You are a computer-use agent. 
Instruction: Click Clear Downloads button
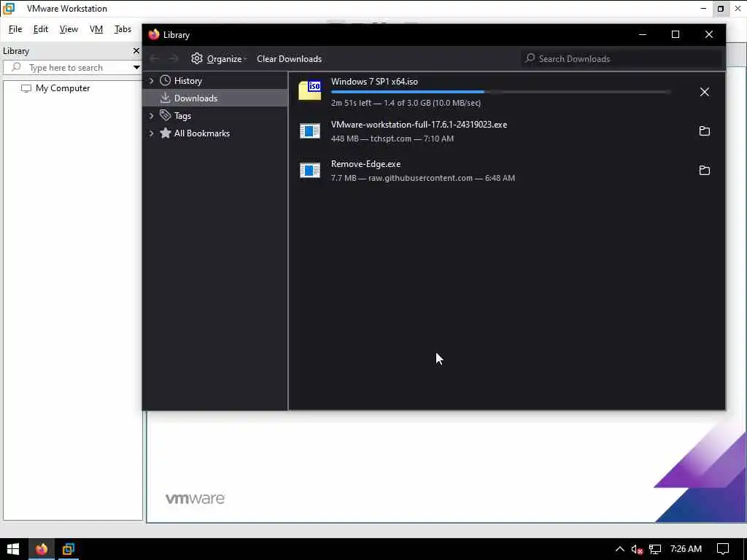pos(289,58)
